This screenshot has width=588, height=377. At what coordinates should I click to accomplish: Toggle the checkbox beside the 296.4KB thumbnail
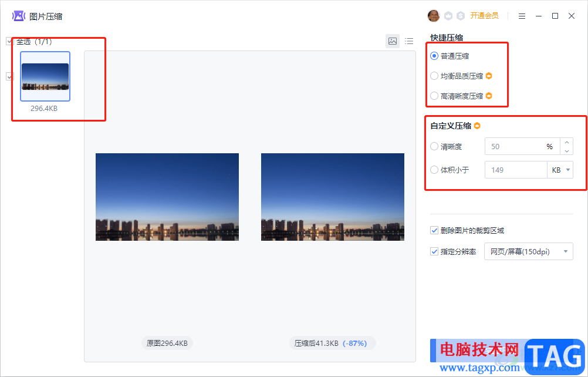coord(10,76)
